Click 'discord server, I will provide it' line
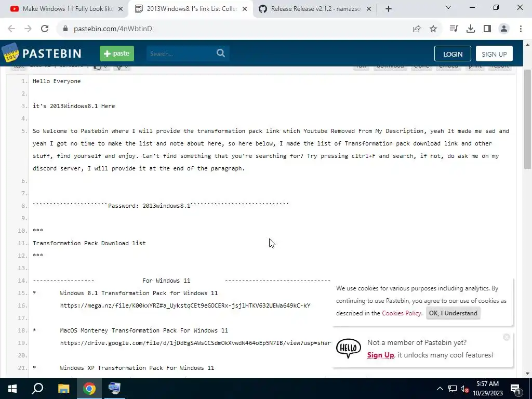 point(139,168)
